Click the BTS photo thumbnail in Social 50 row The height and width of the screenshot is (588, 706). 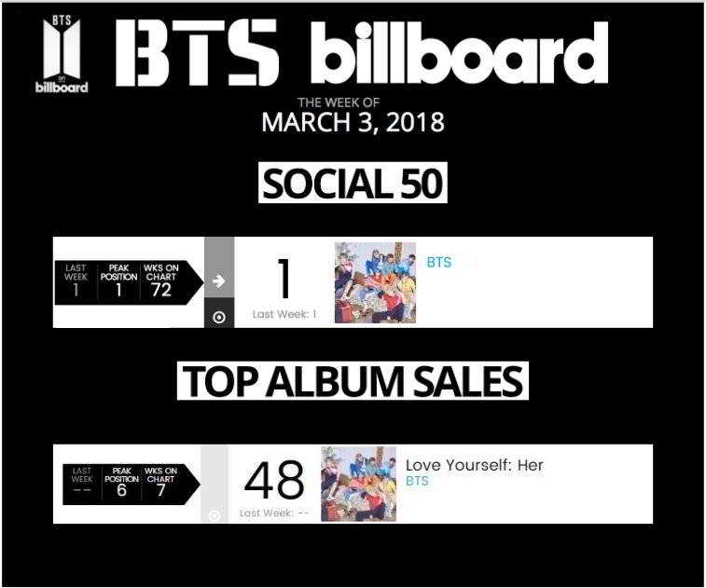click(375, 282)
